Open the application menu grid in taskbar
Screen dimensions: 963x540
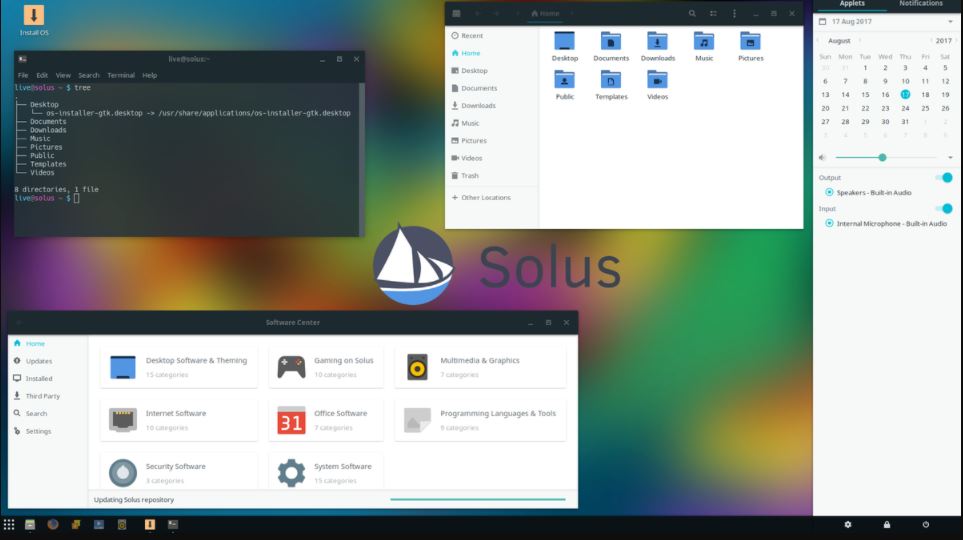click(9, 525)
